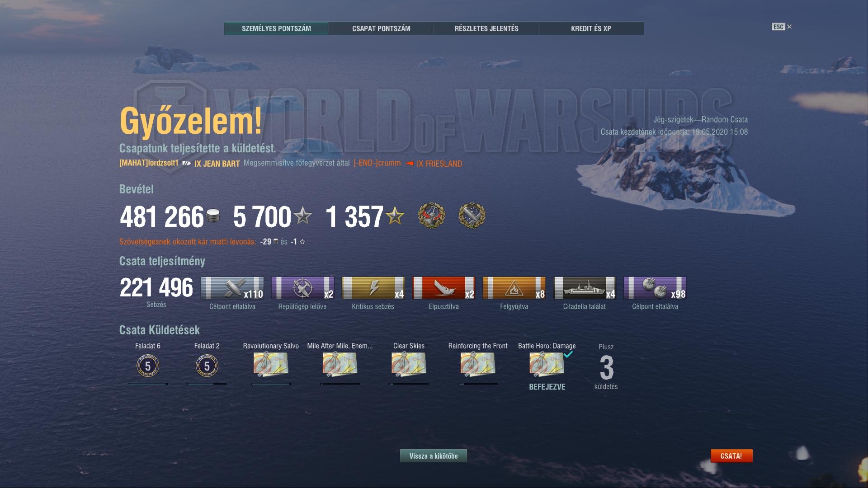Click the second achievement medal icon
Image resolution: width=868 pixels, height=488 pixels.
(472, 216)
